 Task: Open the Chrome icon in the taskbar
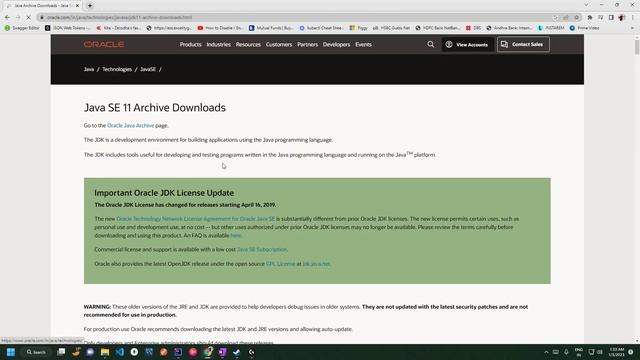click(x=208, y=352)
